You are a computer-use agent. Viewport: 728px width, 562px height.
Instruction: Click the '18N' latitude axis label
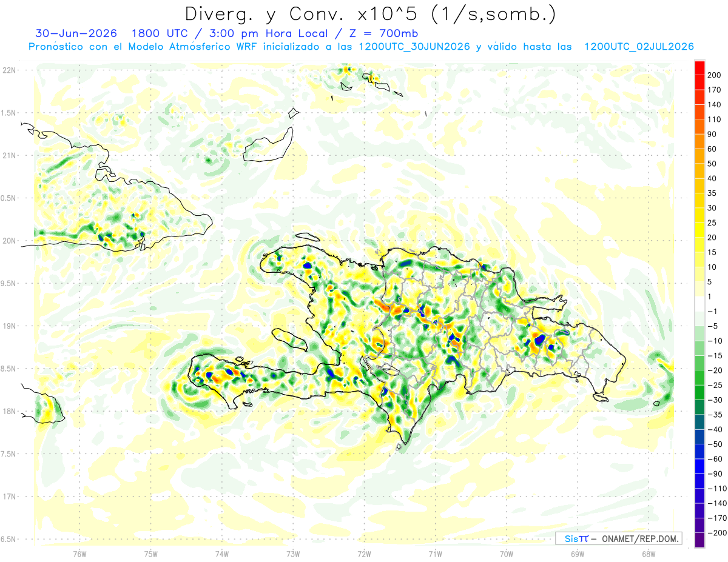click(9, 411)
